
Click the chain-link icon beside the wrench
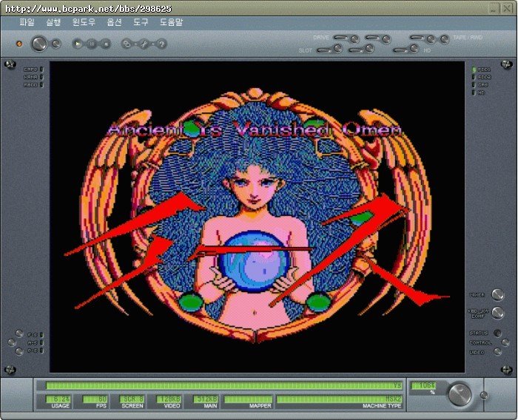(x=127, y=44)
